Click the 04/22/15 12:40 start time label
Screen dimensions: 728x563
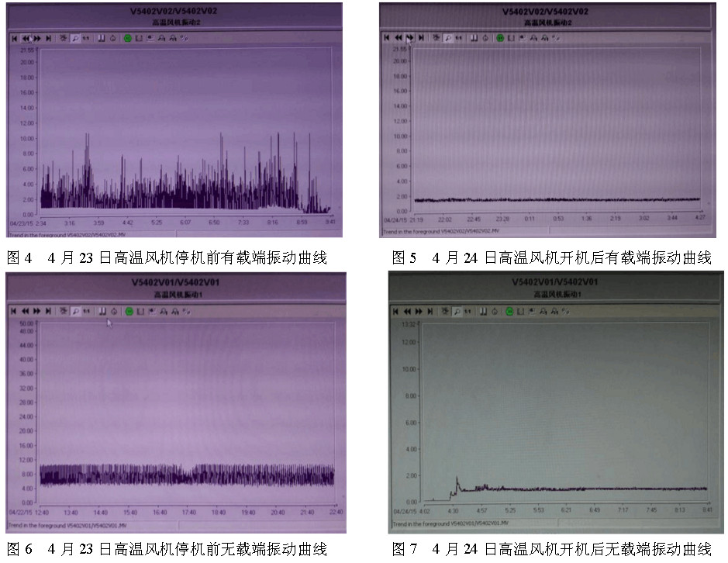29,513
